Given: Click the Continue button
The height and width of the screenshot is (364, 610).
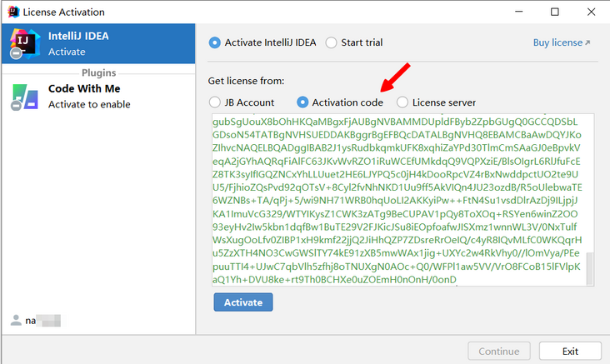Looking at the screenshot, I should click(x=499, y=352).
